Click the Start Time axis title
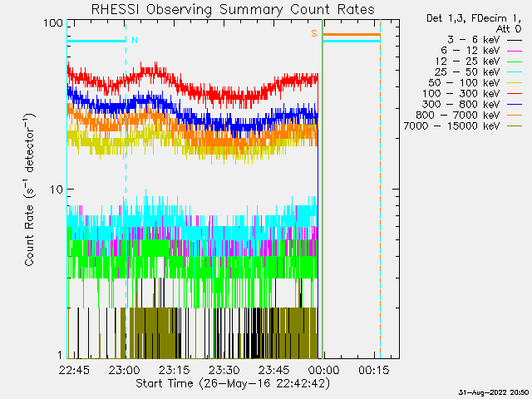 click(x=233, y=383)
